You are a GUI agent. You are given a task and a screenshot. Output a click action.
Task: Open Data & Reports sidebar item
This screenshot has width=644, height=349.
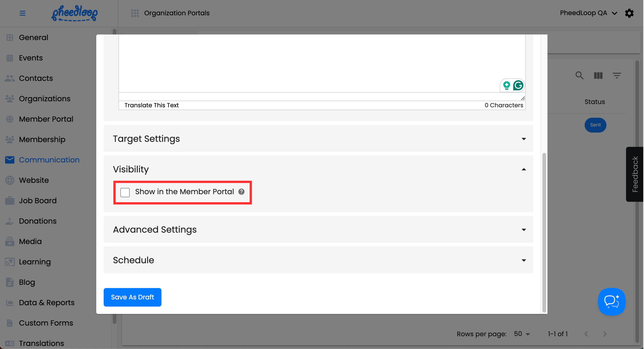pyautogui.click(x=46, y=303)
